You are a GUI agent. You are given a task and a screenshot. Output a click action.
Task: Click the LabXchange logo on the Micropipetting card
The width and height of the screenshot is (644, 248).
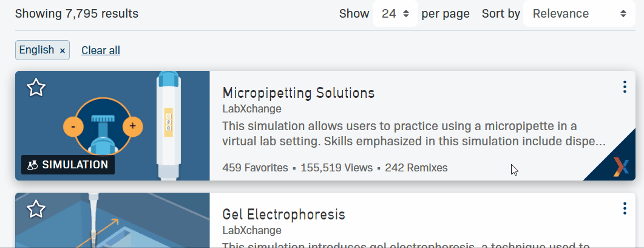point(620,167)
